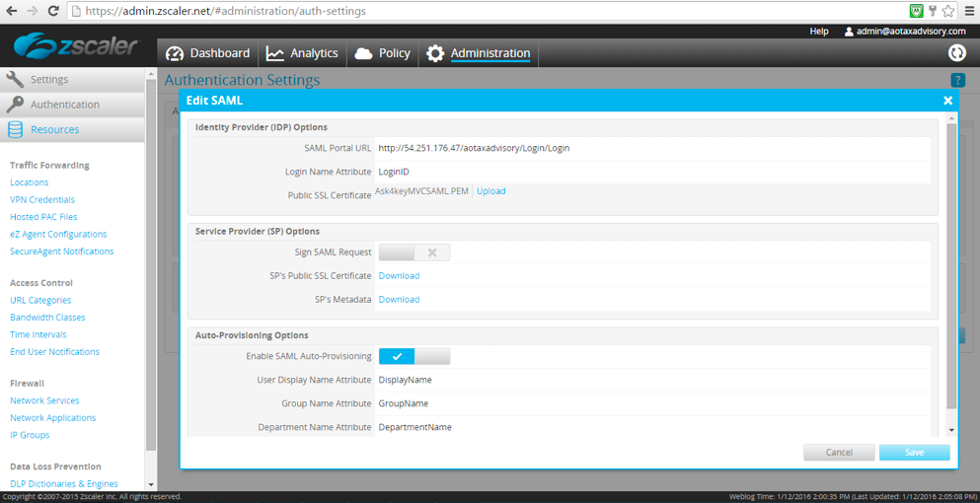Click the Settings wrench icon
This screenshot has width=980, height=503.
click(15, 79)
